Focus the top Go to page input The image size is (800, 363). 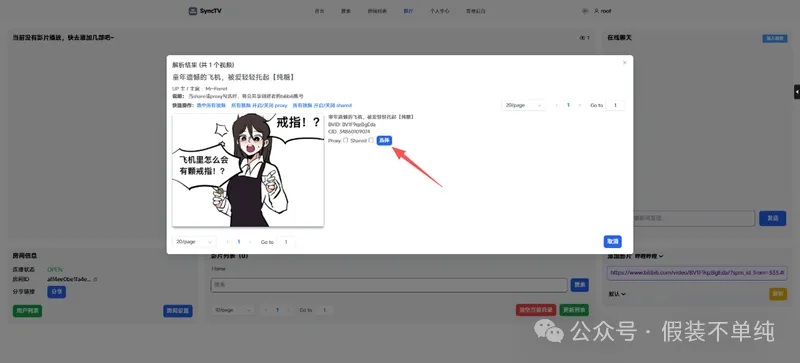(x=615, y=105)
